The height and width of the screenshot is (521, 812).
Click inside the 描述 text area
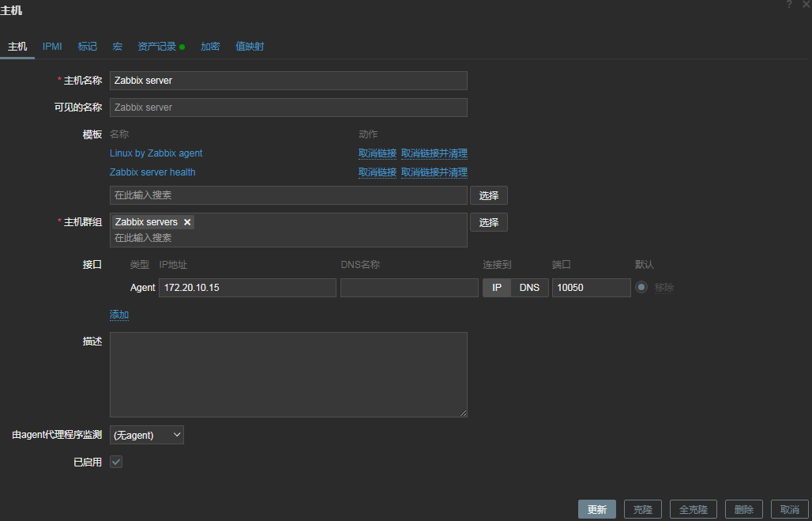pyautogui.click(x=288, y=374)
